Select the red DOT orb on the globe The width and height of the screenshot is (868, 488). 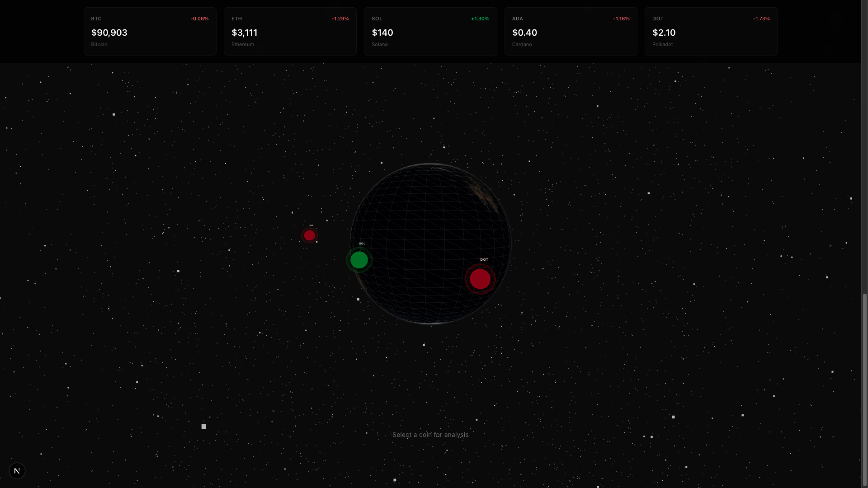pyautogui.click(x=480, y=279)
